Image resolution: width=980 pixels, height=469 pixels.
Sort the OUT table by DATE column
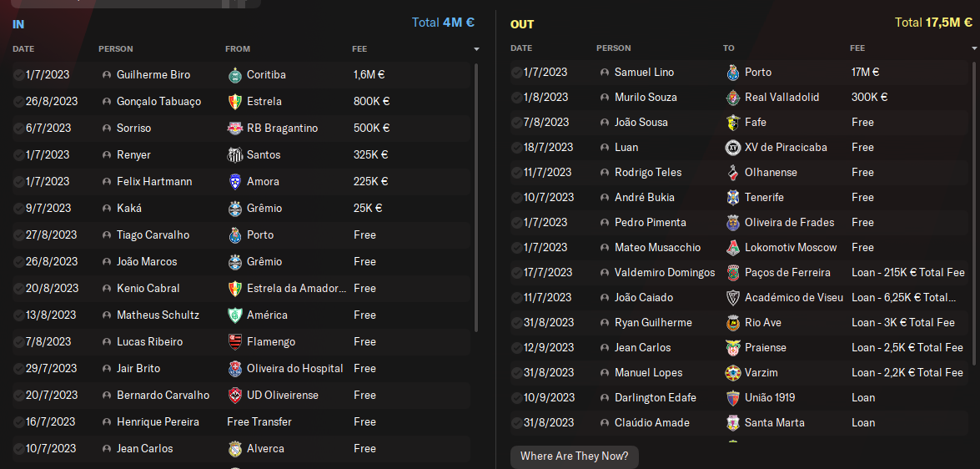click(521, 48)
